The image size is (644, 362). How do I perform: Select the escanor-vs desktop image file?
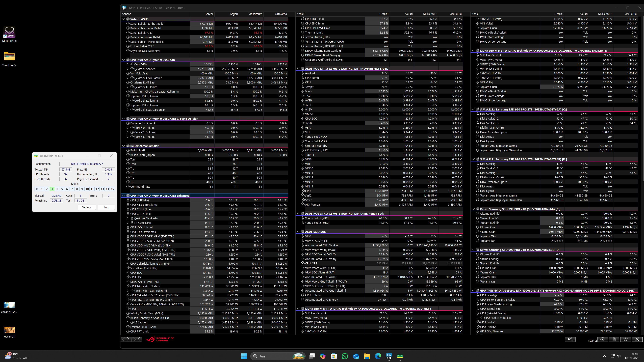point(9,307)
